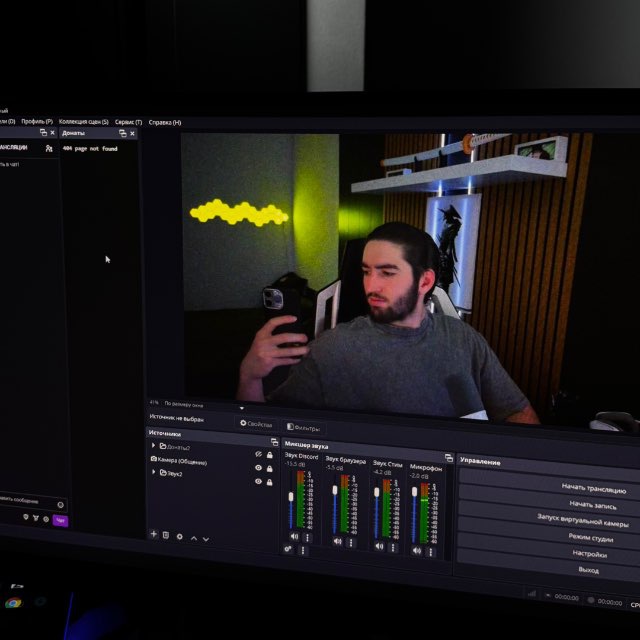Expand the Донаты2 source group
Image resolution: width=640 pixels, height=640 pixels.
[x=153, y=445]
